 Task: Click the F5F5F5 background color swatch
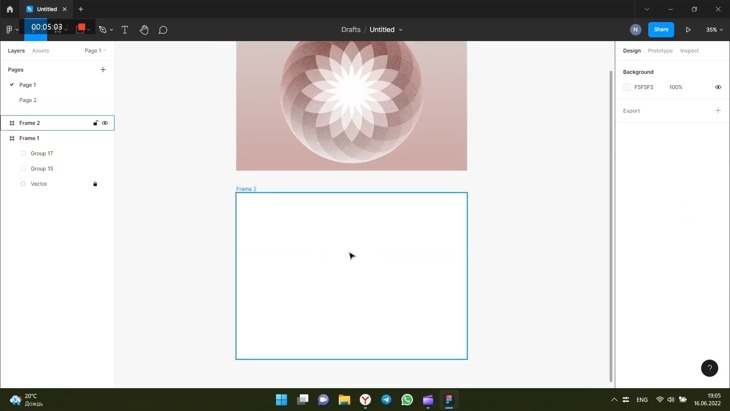tap(627, 87)
